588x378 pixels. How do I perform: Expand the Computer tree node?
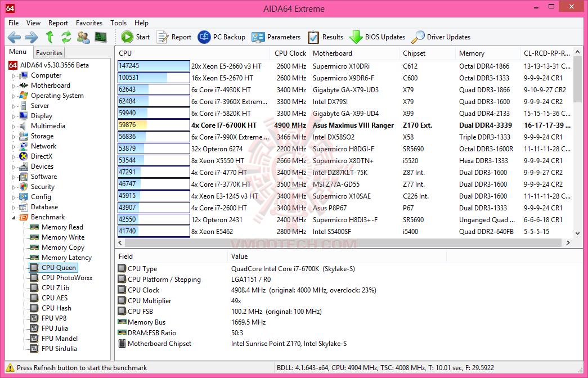pyautogui.click(x=14, y=76)
